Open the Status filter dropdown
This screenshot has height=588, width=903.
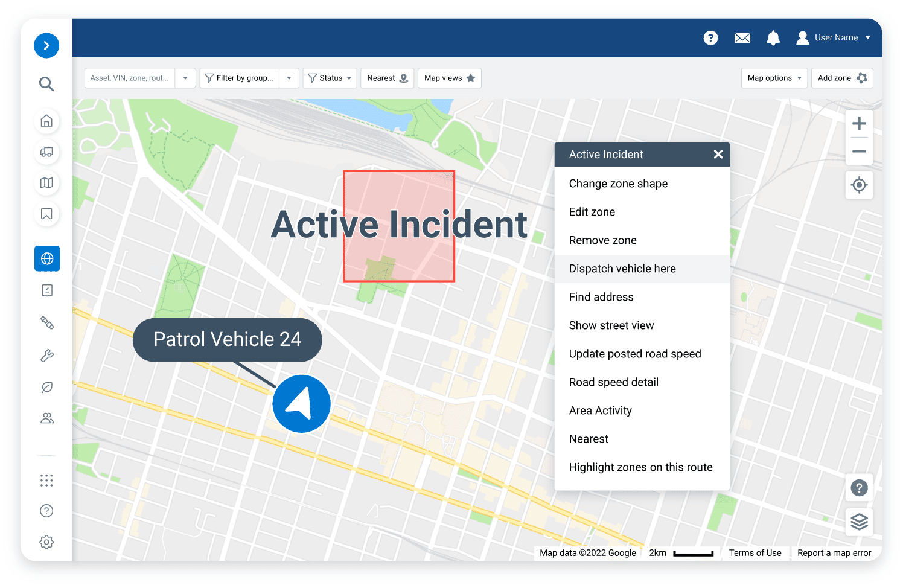[330, 78]
